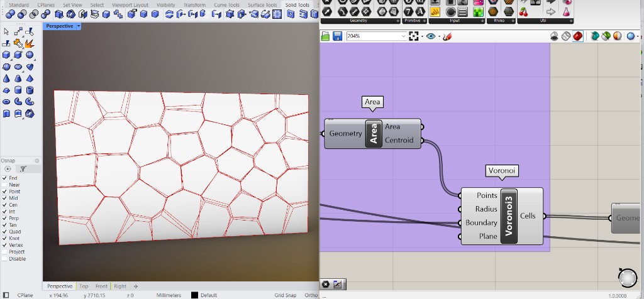
Task: Open dropdown arrow beside preview eye icon
Action: 439,36
